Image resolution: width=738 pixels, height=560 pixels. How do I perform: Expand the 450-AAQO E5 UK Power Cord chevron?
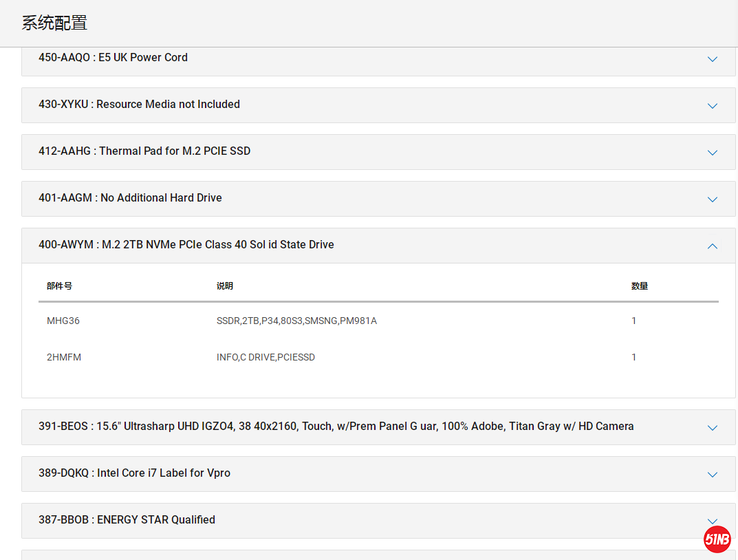(713, 59)
